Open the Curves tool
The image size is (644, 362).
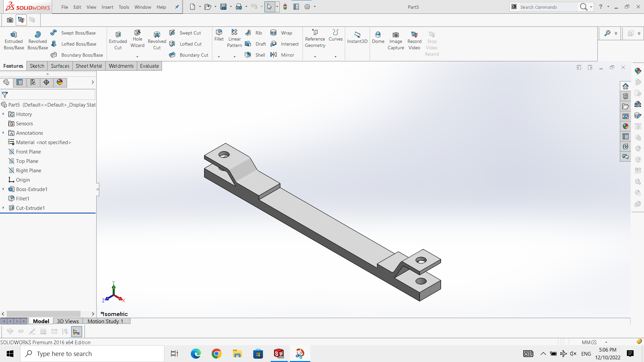coord(335,35)
